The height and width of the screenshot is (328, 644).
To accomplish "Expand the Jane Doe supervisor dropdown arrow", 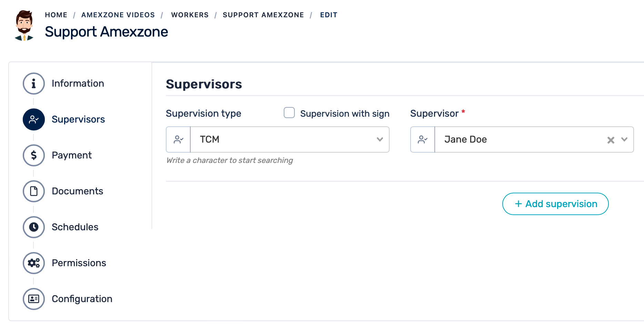I will 624,139.
